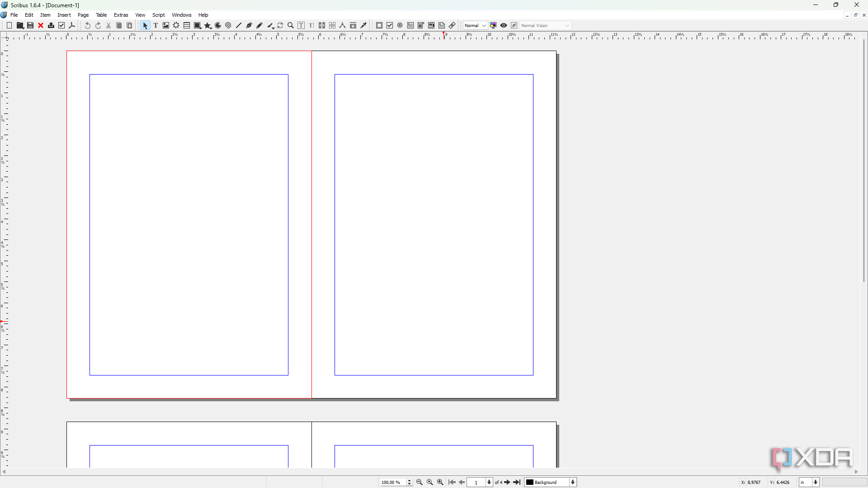The width and height of the screenshot is (868, 488).
Task: Open the Preflight Verifier
Action: pos(61,26)
